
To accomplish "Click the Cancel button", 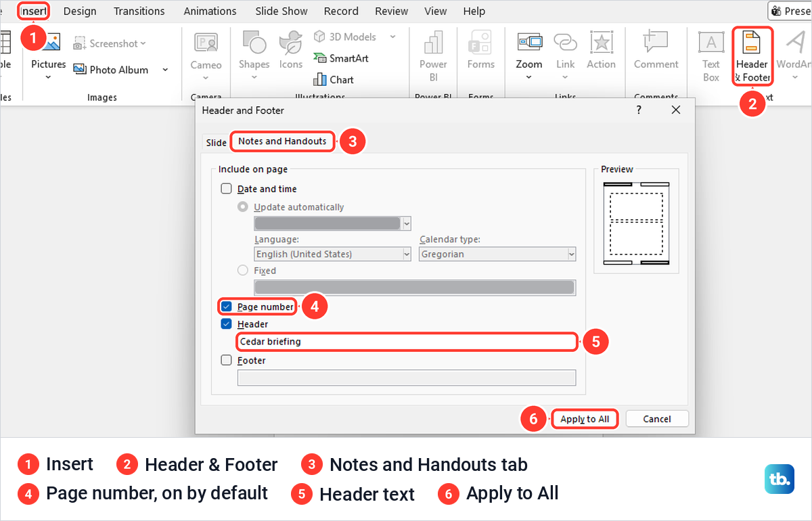I will tap(657, 419).
